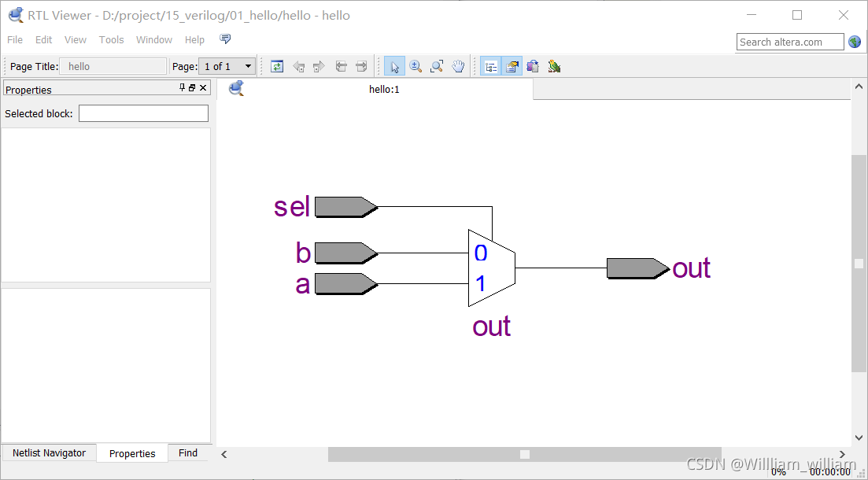Select the out multiplexer block
868x480 pixels.
(x=492, y=268)
